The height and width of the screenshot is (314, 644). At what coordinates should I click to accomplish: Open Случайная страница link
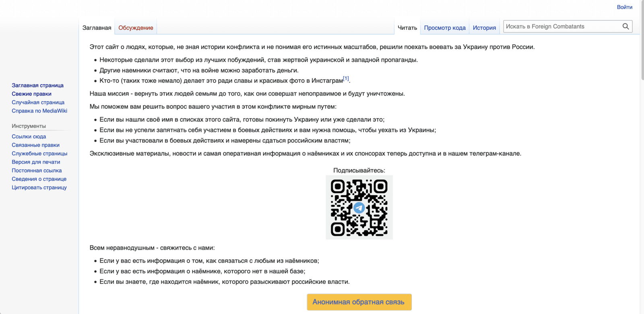38,102
